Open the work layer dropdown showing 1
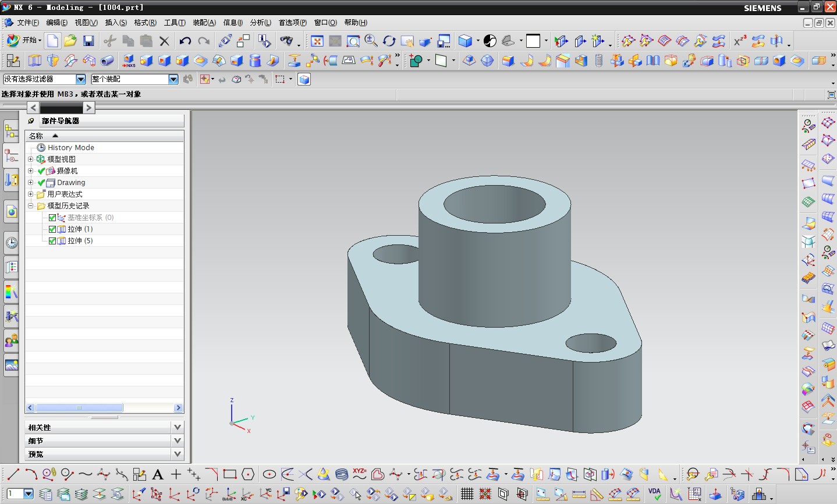837x504 pixels. pyautogui.click(x=29, y=494)
